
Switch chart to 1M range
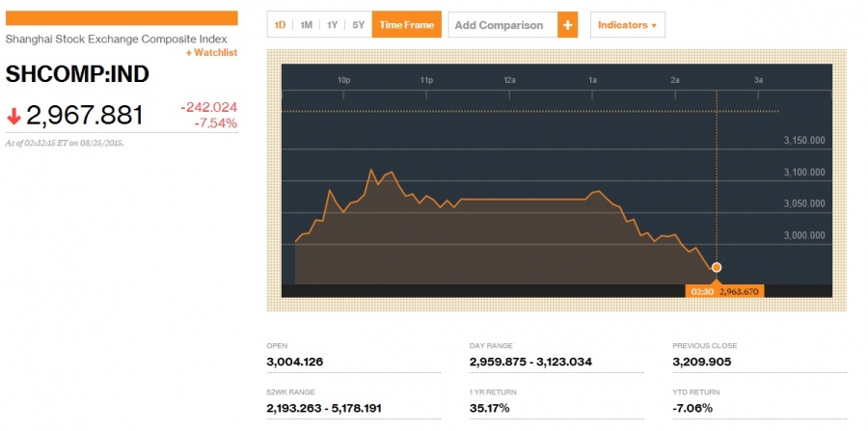pos(306,25)
